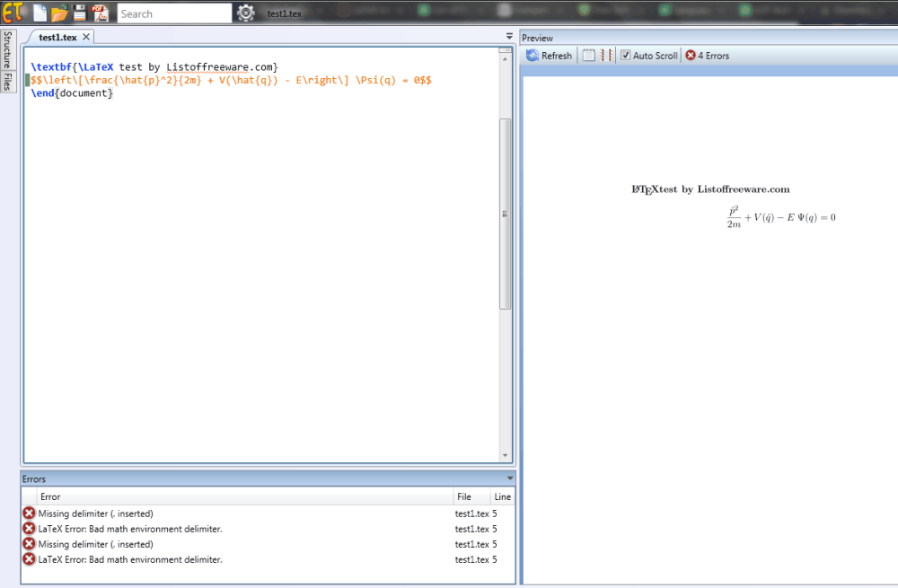Click the ET application logo
898x588 pixels.
(13, 12)
